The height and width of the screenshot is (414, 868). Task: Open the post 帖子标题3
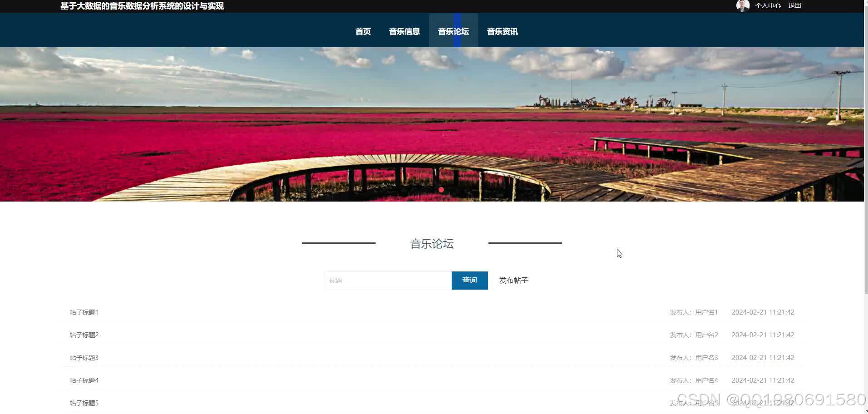[84, 357]
